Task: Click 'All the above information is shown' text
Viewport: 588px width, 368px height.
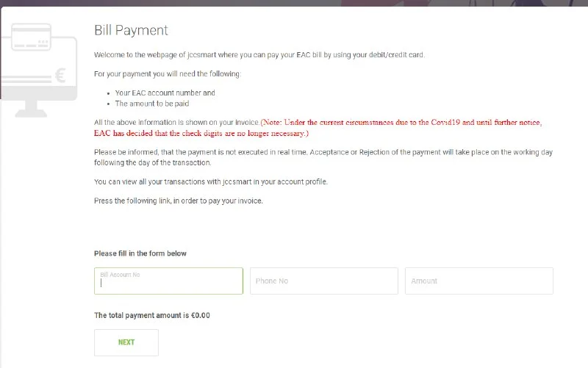Action: tap(168, 123)
